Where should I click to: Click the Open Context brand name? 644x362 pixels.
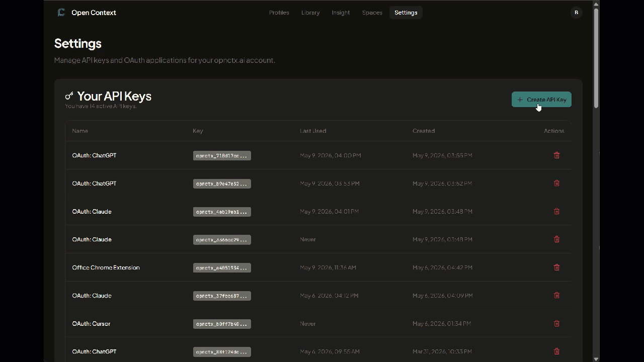94,13
